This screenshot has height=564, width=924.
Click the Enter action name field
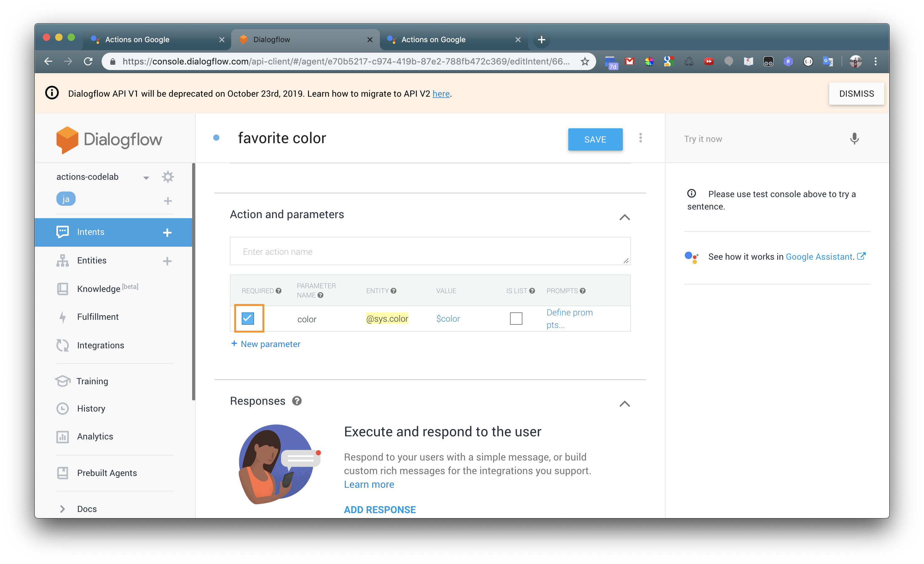(x=430, y=251)
